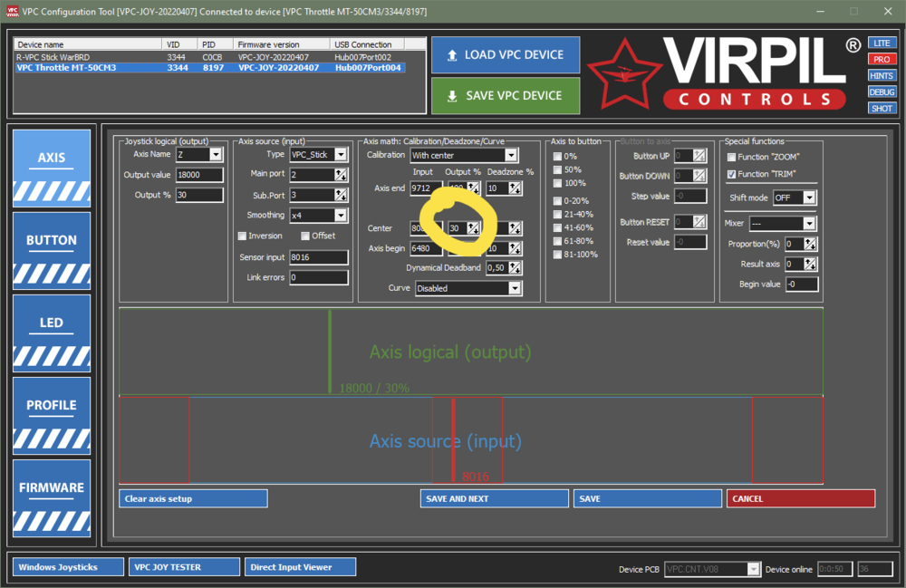This screenshot has width=906, height=588.
Task: Click the blue SAVE button
Action: tap(648, 498)
